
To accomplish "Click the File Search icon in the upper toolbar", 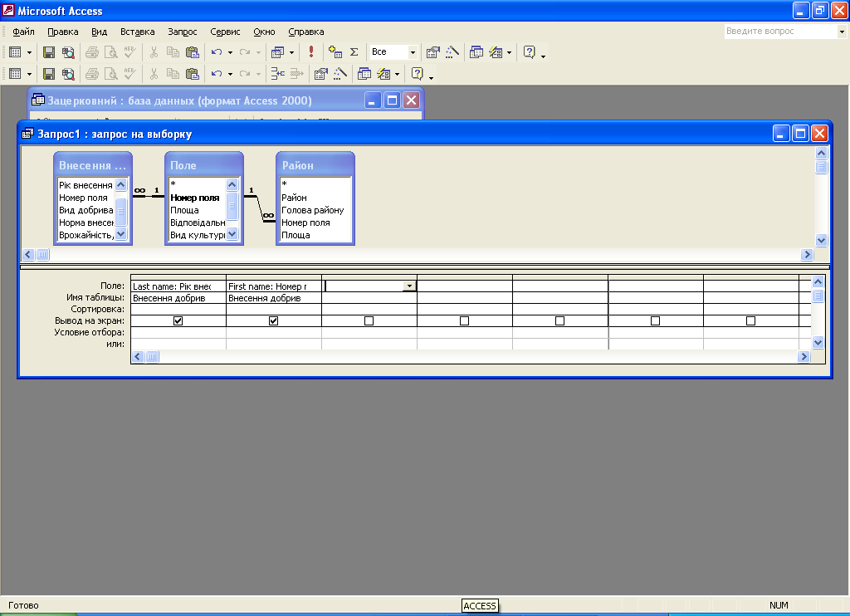I will [x=68, y=52].
